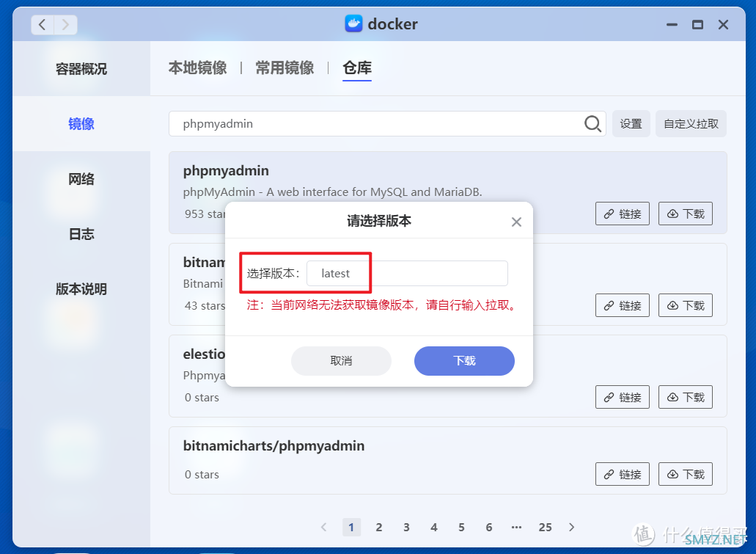Switch to the 常用镜像 tab
756x554 pixels.
click(285, 68)
